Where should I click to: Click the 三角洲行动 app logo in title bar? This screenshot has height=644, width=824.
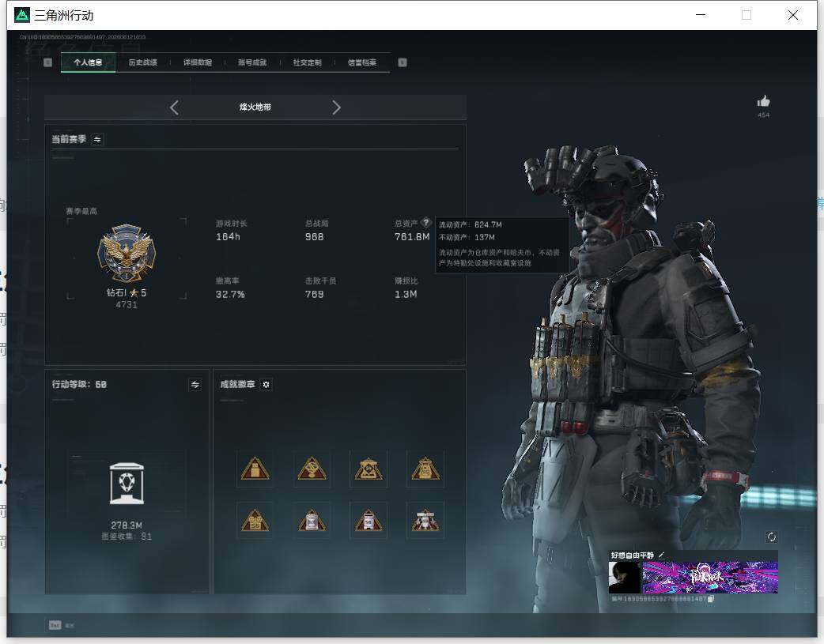coord(22,15)
